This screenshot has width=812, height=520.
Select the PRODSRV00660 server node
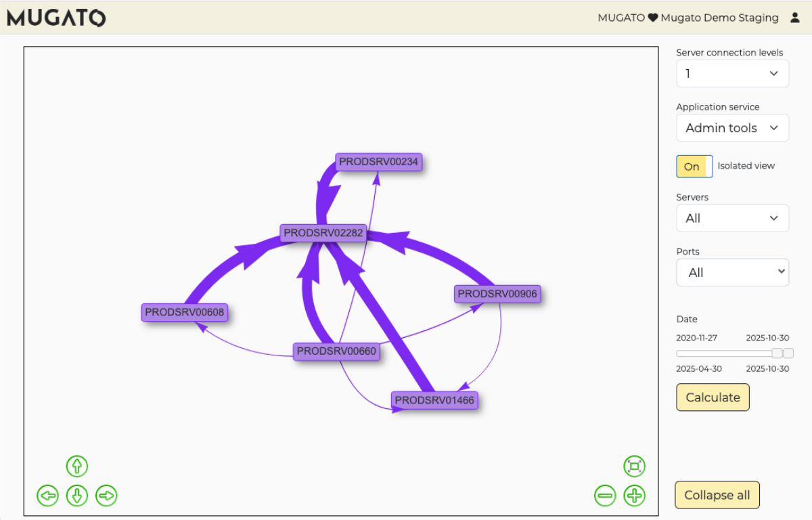click(336, 351)
